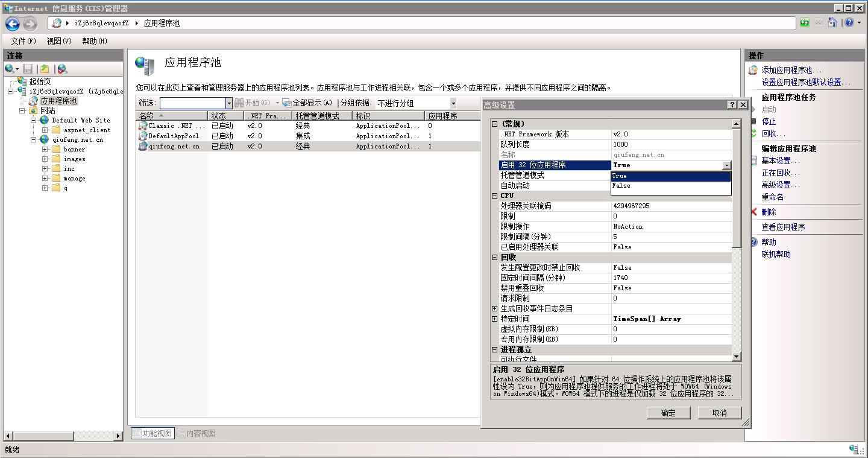Click the Default Web Site globe icon
This screenshot has height=458, width=868.
(x=44, y=120)
